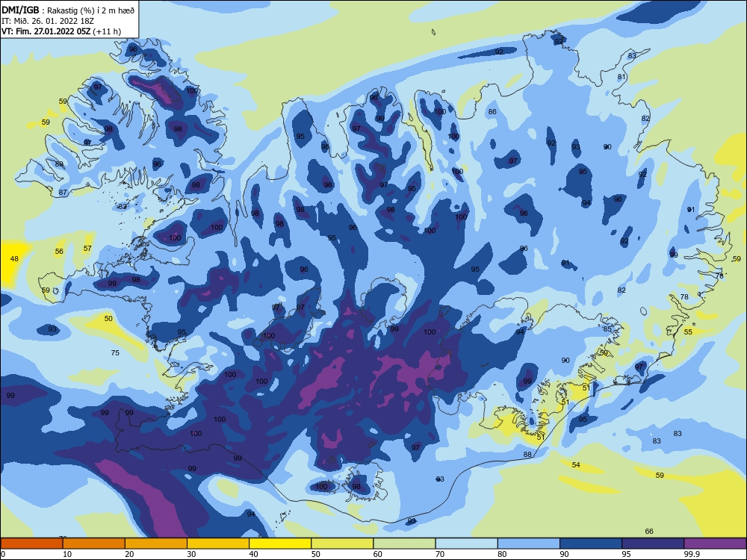
Task: Choose the 70–80 pale blue legend swatch
Action: [466, 544]
